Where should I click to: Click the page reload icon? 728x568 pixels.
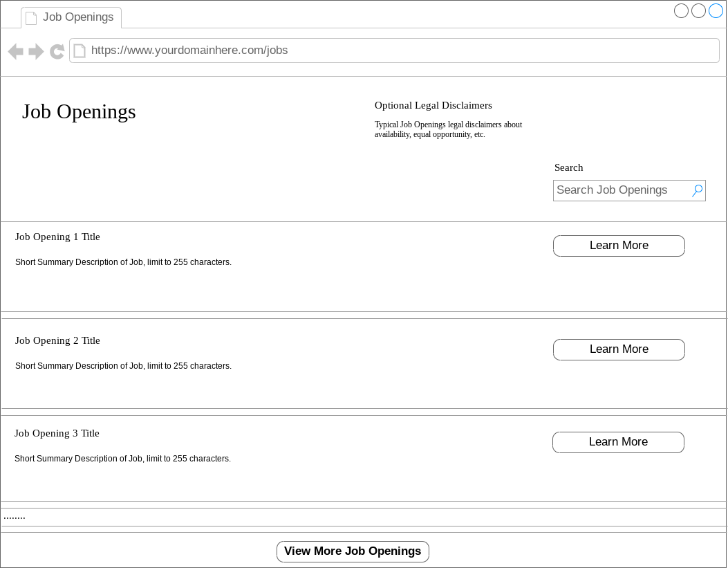tap(57, 51)
